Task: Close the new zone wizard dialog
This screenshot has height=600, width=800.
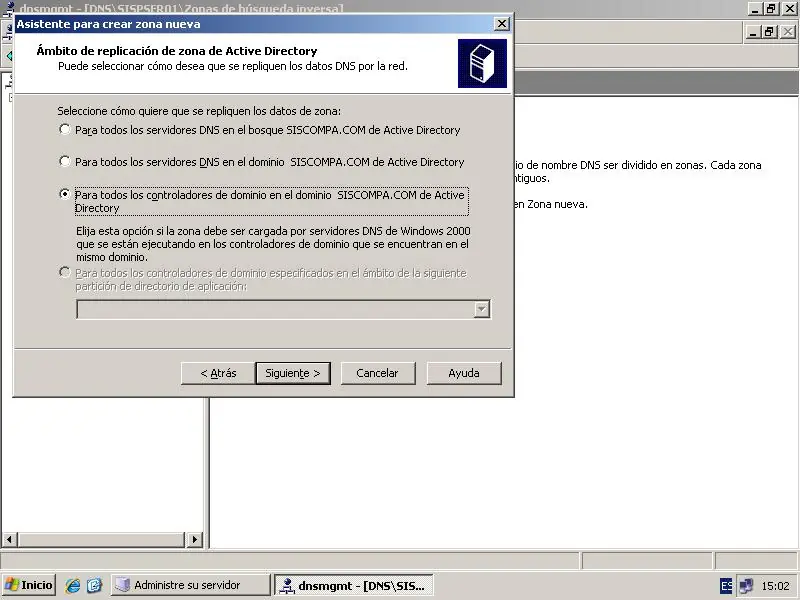Action: coord(502,24)
